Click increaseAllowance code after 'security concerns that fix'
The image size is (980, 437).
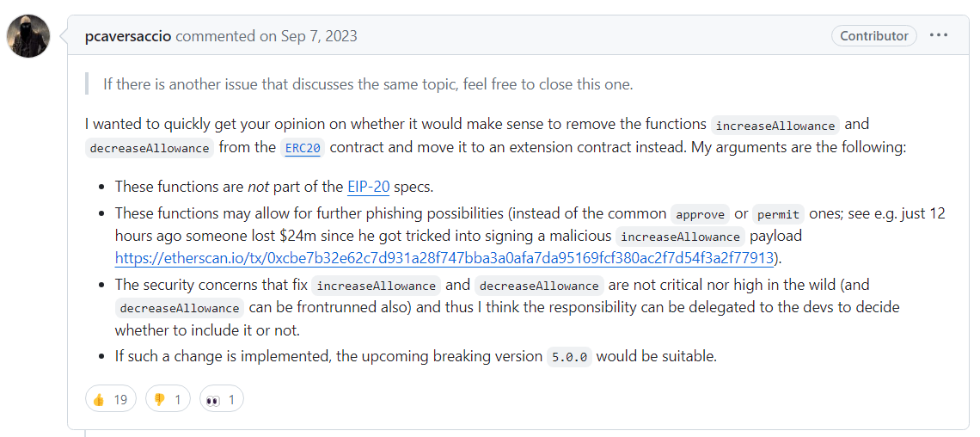pos(377,286)
